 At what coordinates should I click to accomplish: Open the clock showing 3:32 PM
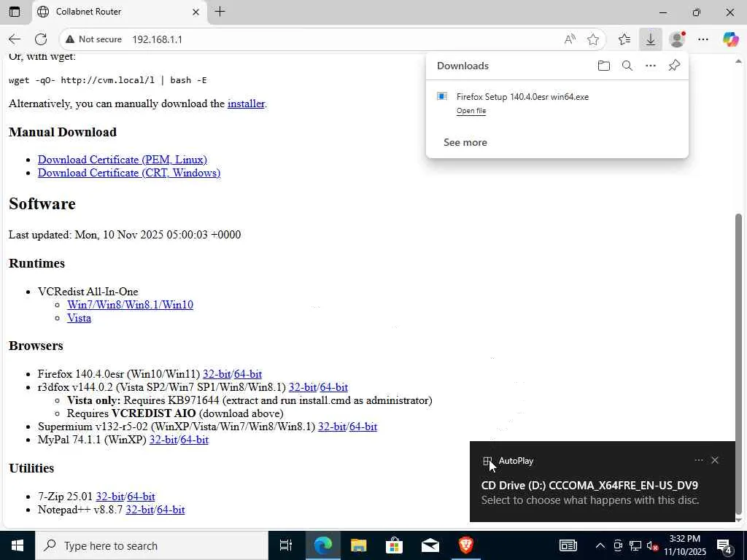coord(684,545)
